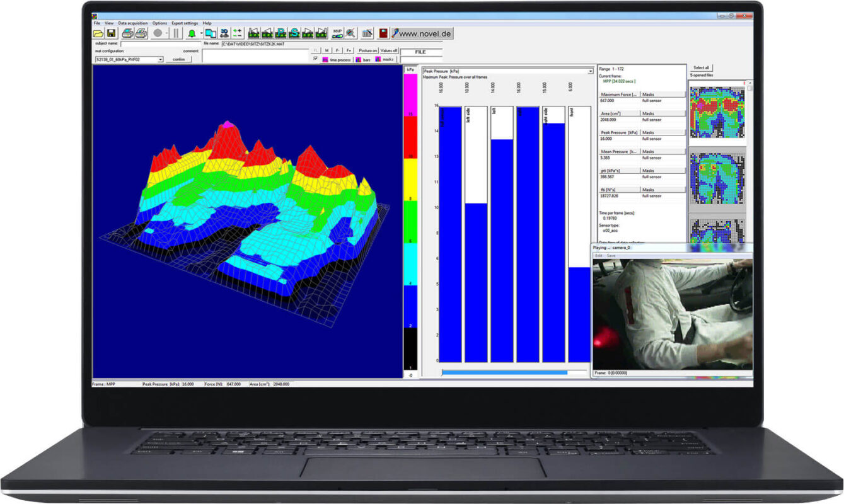Click the frame slider below the bar chart
The width and height of the screenshot is (844, 504).
[504, 372]
